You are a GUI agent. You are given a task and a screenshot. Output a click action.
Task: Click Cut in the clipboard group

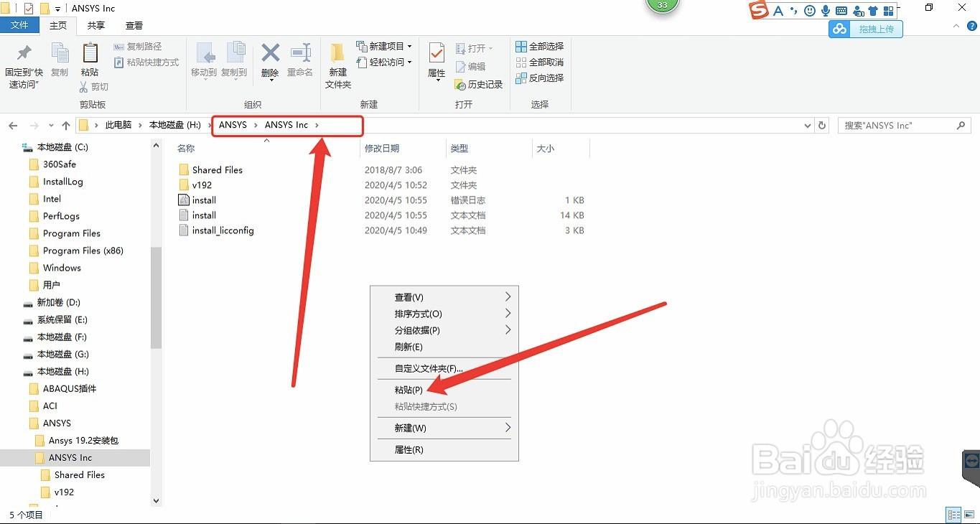94,87
